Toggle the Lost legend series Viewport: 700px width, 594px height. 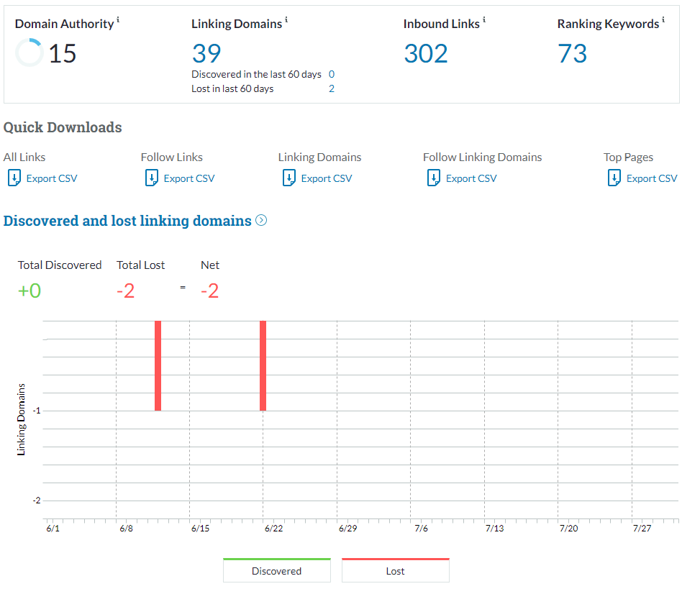click(x=395, y=571)
